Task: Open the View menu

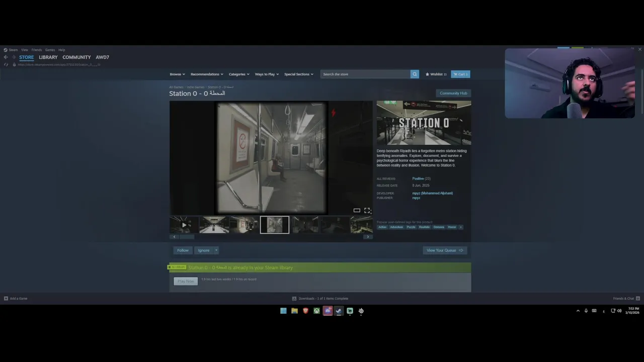Action: pyautogui.click(x=25, y=50)
